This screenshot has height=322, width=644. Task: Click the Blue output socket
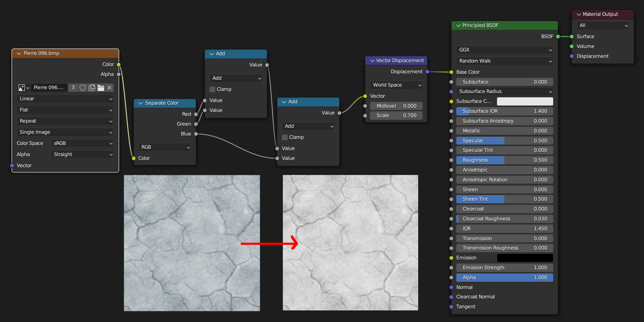[196, 134]
